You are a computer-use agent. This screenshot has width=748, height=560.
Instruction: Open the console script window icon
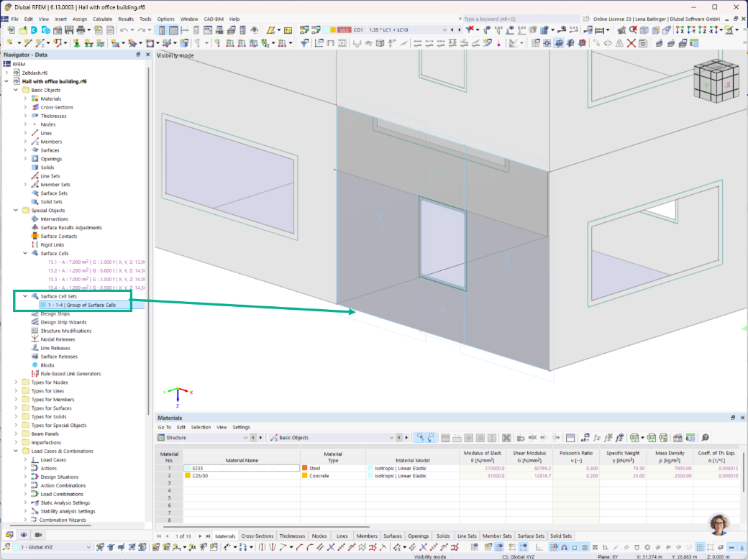tap(208, 30)
